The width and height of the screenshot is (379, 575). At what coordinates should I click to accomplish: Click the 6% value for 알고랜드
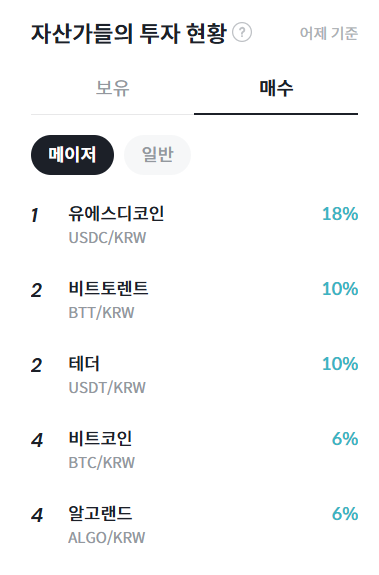point(345,514)
